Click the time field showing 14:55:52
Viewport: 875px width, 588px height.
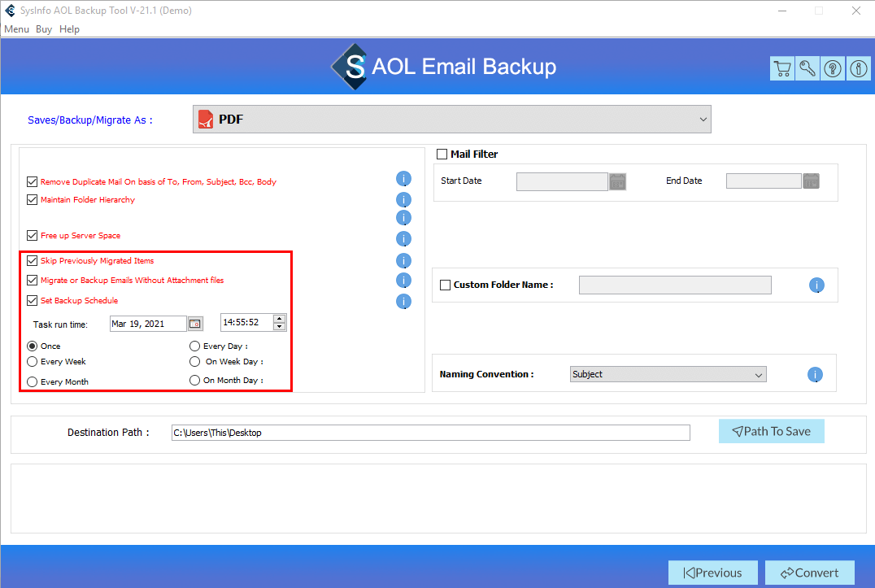[x=246, y=322]
